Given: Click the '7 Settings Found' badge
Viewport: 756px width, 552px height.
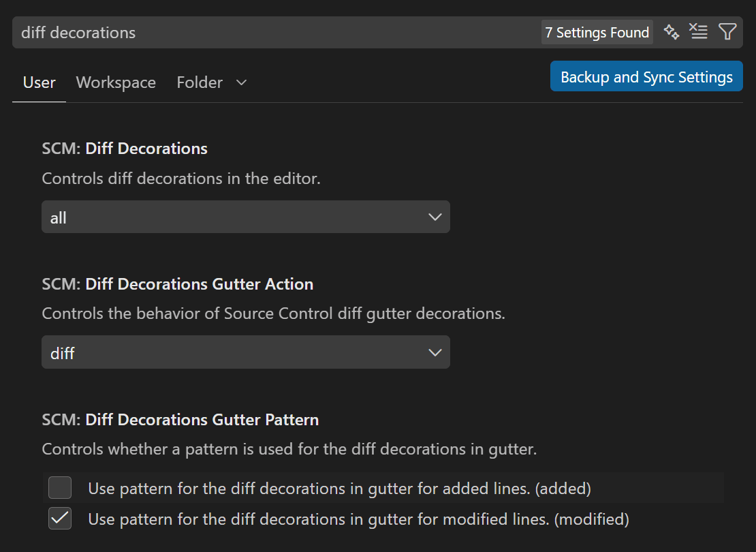Looking at the screenshot, I should pyautogui.click(x=597, y=32).
